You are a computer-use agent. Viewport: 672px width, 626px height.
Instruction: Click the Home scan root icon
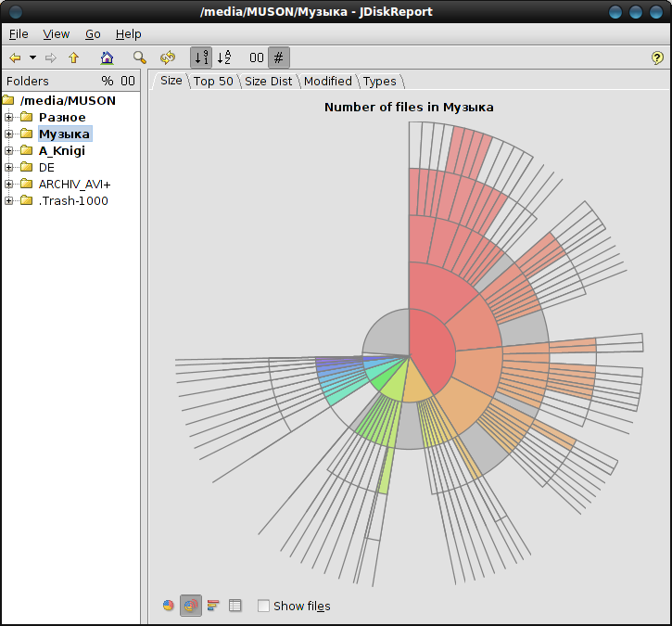click(107, 57)
